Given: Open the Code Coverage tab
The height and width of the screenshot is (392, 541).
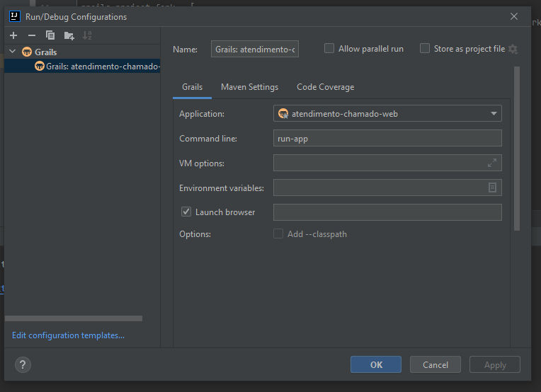Looking at the screenshot, I should click(325, 87).
